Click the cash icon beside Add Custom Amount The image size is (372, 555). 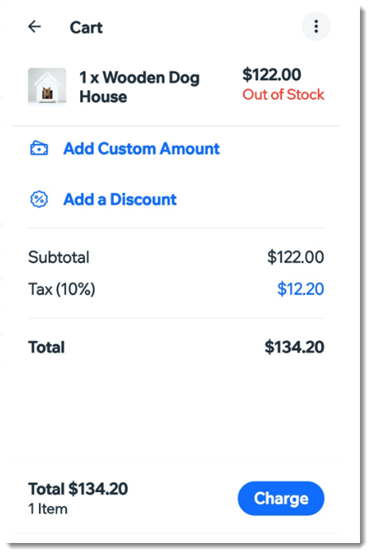[39, 148]
